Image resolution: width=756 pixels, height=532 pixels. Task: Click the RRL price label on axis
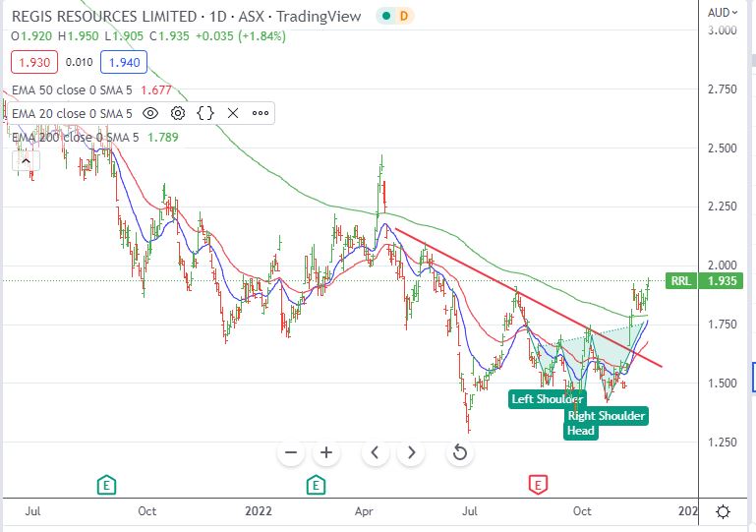point(680,280)
